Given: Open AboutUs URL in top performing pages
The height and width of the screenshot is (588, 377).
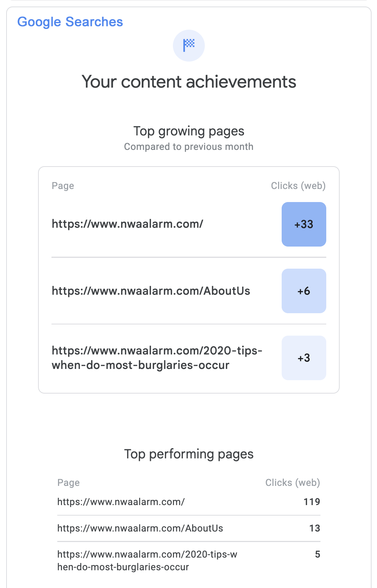Looking at the screenshot, I should [x=140, y=528].
